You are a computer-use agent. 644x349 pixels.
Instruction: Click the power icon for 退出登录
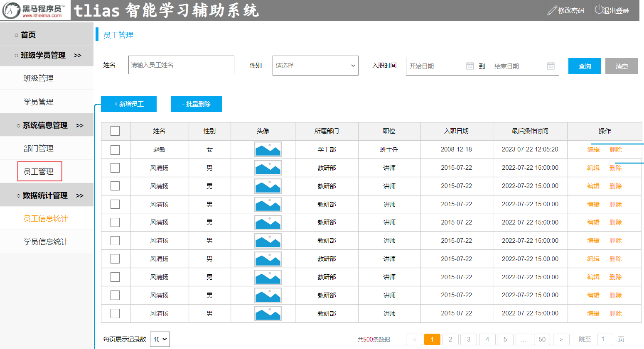tap(598, 10)
